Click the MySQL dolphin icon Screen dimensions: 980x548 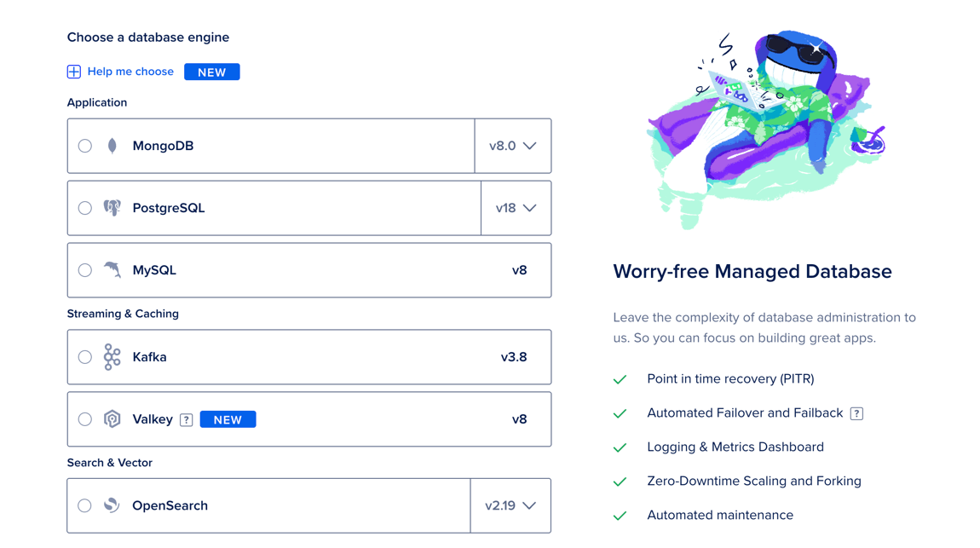pyautogui.click(x=111, y=269)
